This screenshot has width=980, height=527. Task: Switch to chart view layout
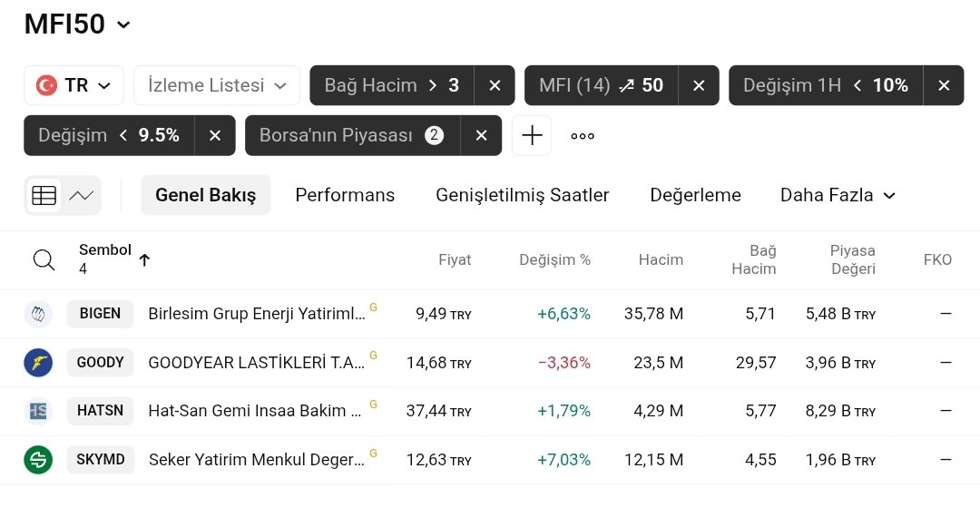pos(82,195)
